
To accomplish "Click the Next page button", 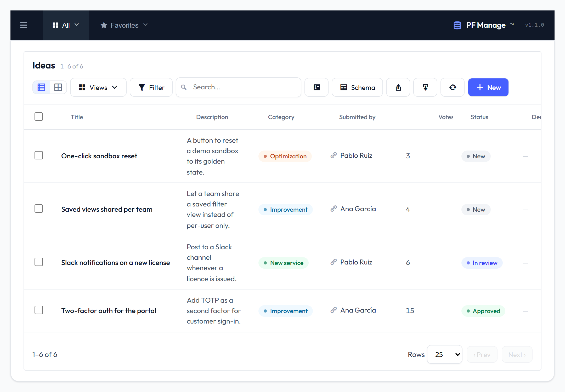I will tap(517, 355).
